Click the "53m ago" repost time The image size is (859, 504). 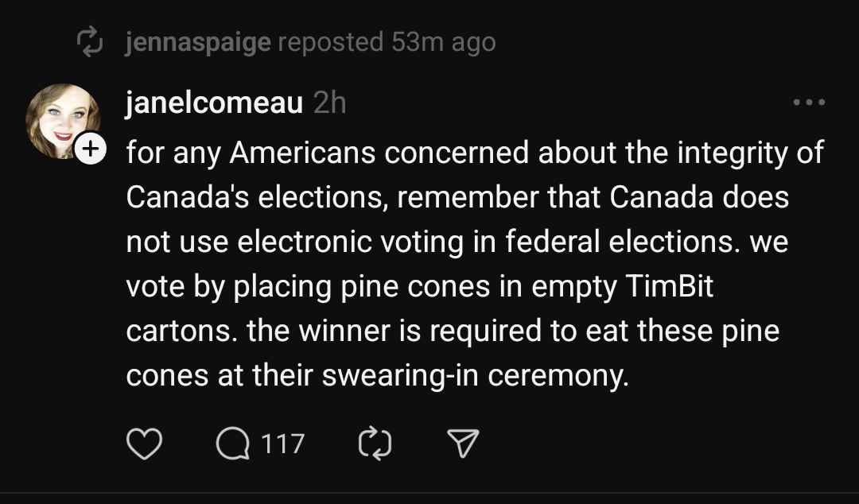click(444, 42)
